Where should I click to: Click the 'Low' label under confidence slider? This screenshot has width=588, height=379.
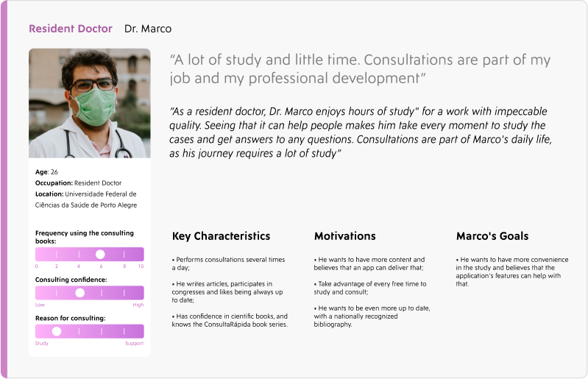40,305
